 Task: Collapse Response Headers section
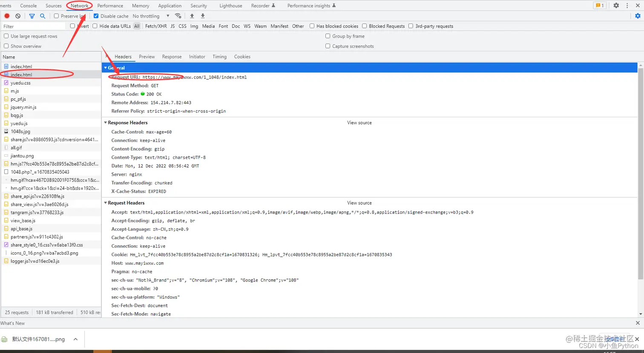point(106,123)
